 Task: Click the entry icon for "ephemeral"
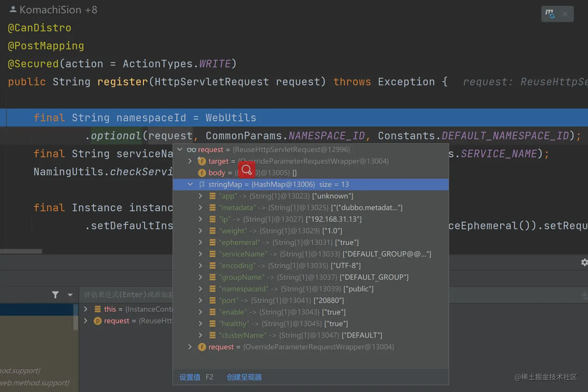point(212,243)
